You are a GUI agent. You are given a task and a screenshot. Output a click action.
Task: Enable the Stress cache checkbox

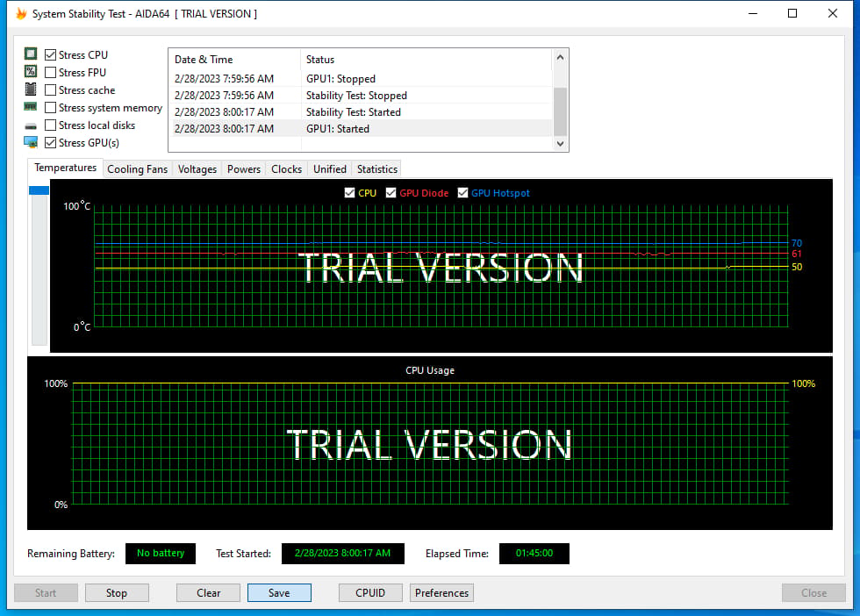[51, 90]
